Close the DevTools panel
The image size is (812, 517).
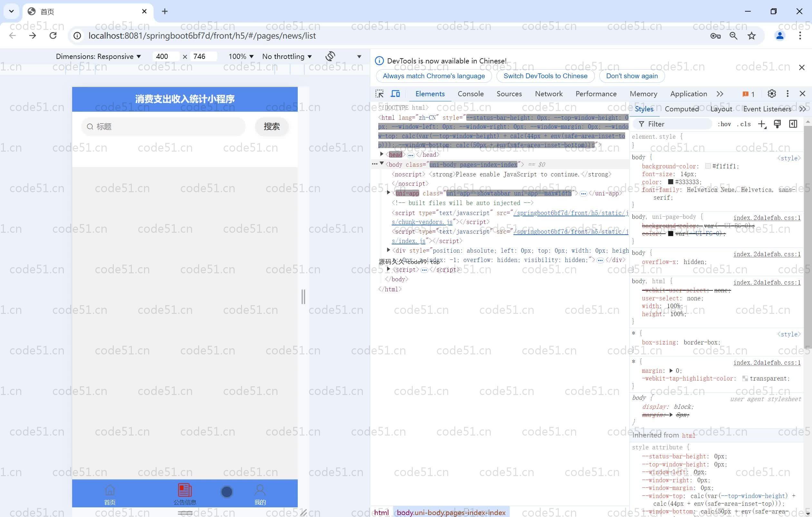803,94
